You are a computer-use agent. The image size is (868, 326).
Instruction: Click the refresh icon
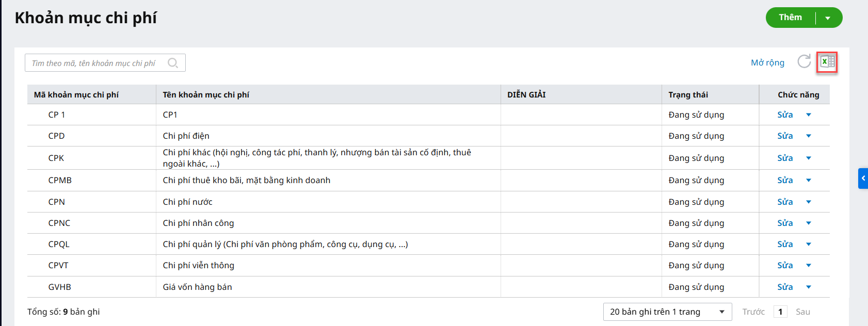pyautogui.click(x=804, y=62)
